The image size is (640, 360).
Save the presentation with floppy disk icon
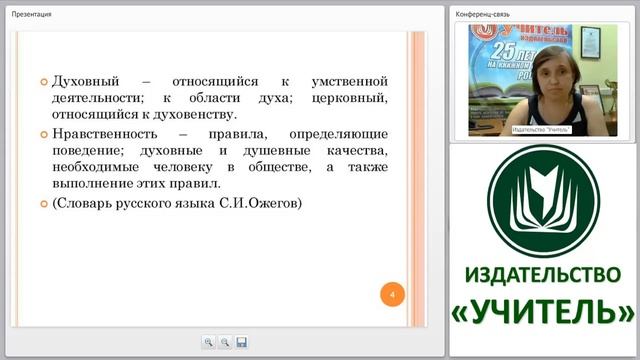241,342
